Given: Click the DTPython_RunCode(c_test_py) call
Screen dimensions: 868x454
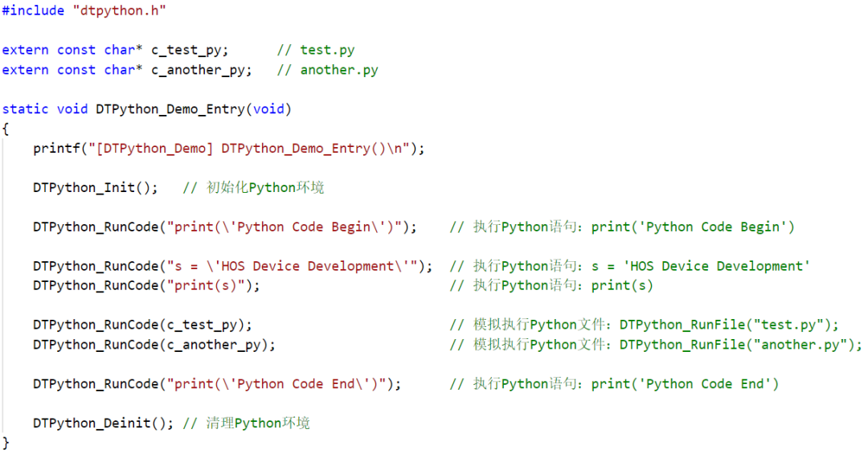Looking at the screenshot, I should click(142, 325).
